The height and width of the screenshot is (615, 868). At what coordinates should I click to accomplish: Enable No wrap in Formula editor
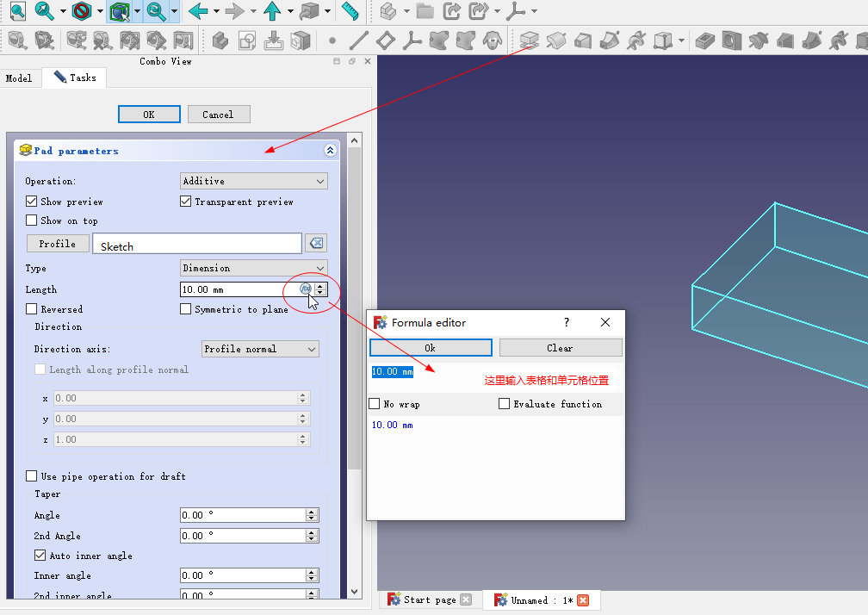[375, 404]
